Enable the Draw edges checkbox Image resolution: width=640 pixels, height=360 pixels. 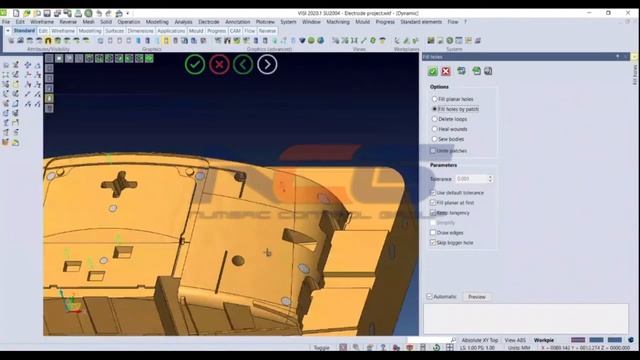[x=433, y=233]
